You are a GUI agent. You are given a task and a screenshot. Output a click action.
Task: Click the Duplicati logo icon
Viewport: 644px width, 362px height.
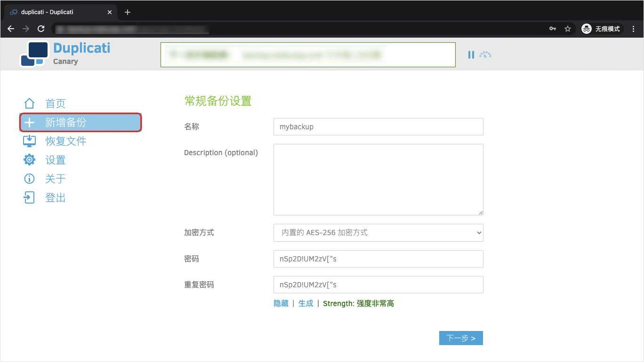point(34,54)
